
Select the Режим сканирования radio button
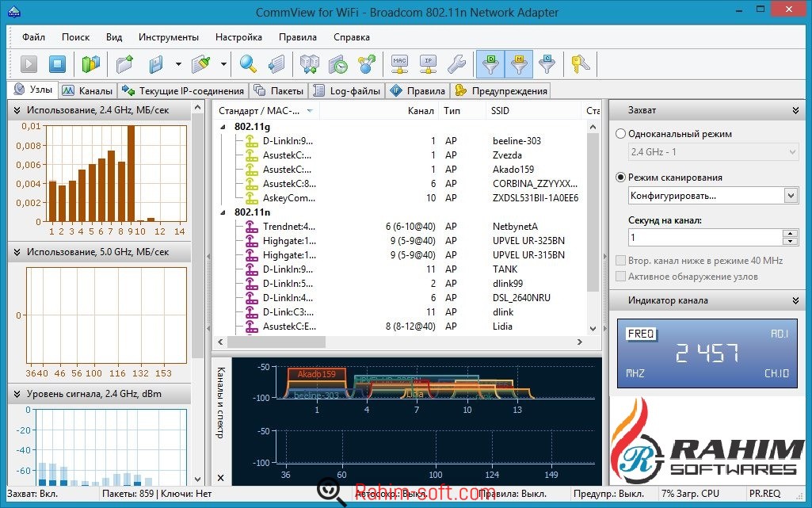622,178
